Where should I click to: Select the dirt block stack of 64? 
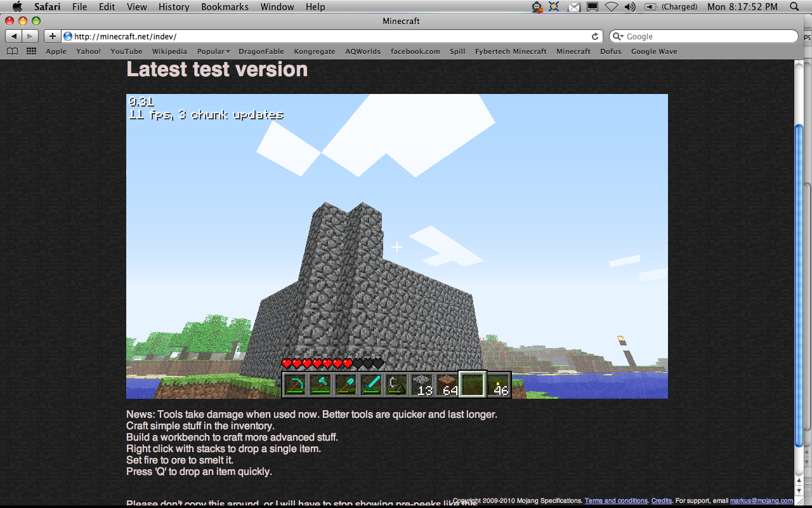pos(447,385)
